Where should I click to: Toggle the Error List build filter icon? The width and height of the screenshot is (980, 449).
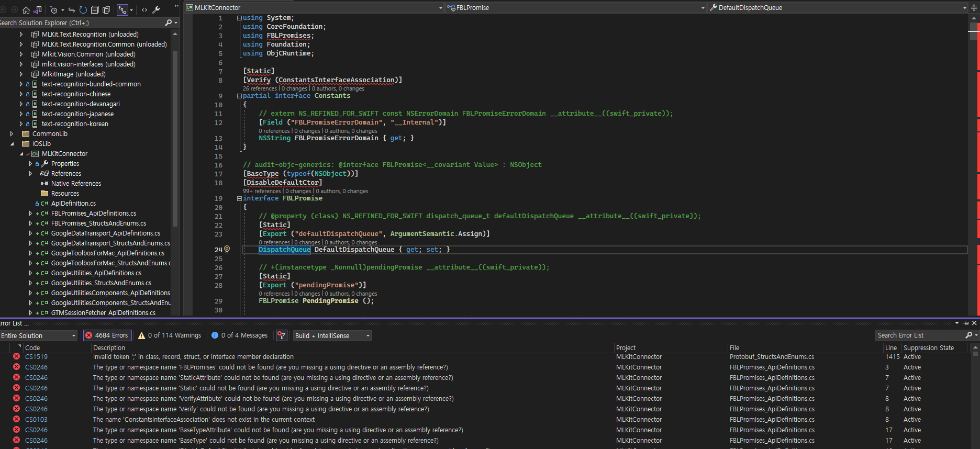[282, 335]
